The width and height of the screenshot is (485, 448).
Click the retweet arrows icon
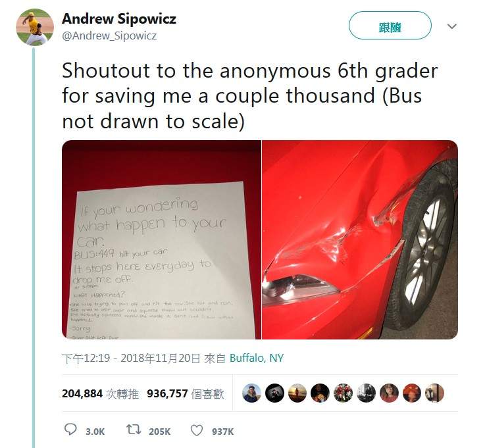click(134, 430)
